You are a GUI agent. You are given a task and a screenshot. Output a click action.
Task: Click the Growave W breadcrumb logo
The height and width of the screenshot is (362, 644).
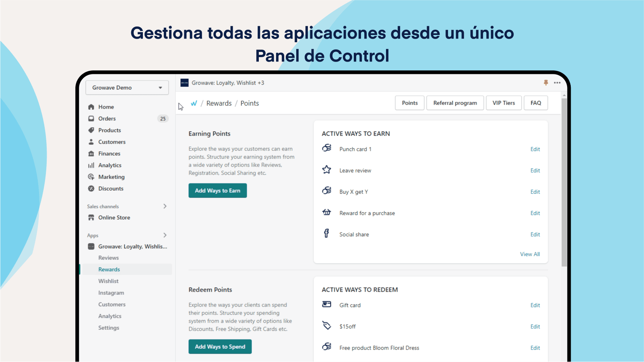coord(194,103)
